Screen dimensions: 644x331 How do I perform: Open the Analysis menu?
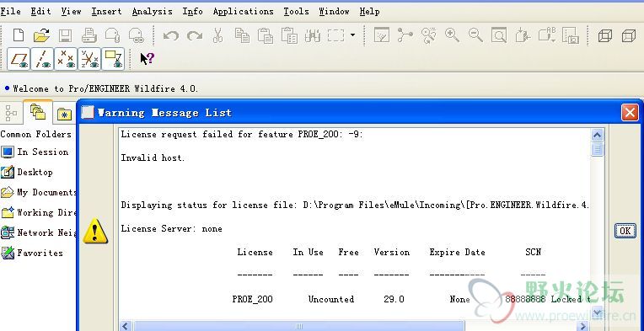[x=153, y=12]
